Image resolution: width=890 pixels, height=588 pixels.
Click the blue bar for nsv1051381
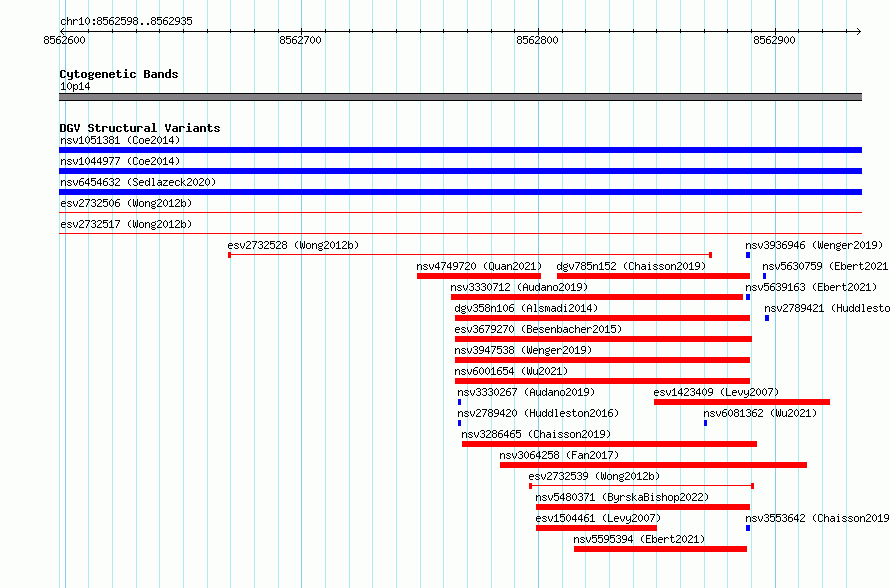point(460,150)
